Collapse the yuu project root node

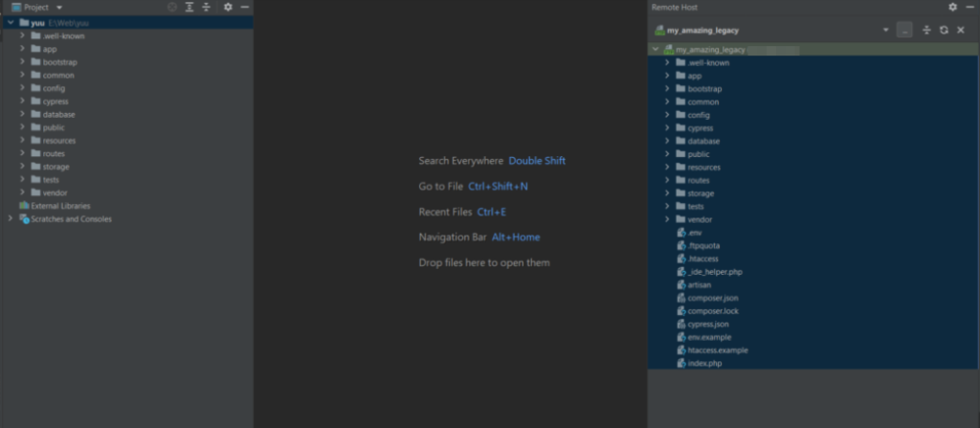point(10,22)
